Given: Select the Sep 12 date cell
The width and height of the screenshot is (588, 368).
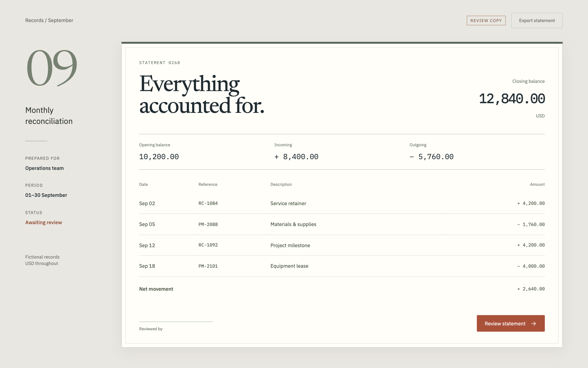Looking at the screenshot, I should point(147,245).
